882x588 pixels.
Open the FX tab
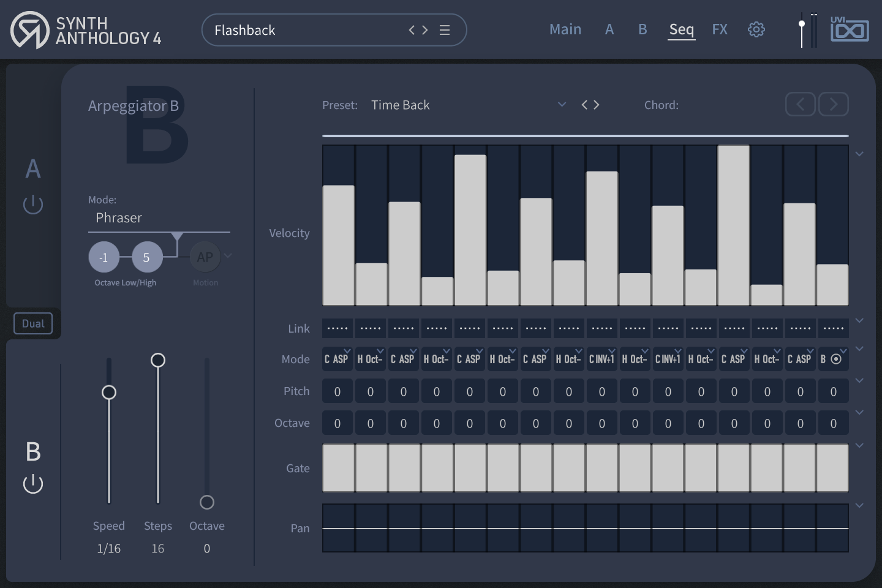(x=720, y=29)
